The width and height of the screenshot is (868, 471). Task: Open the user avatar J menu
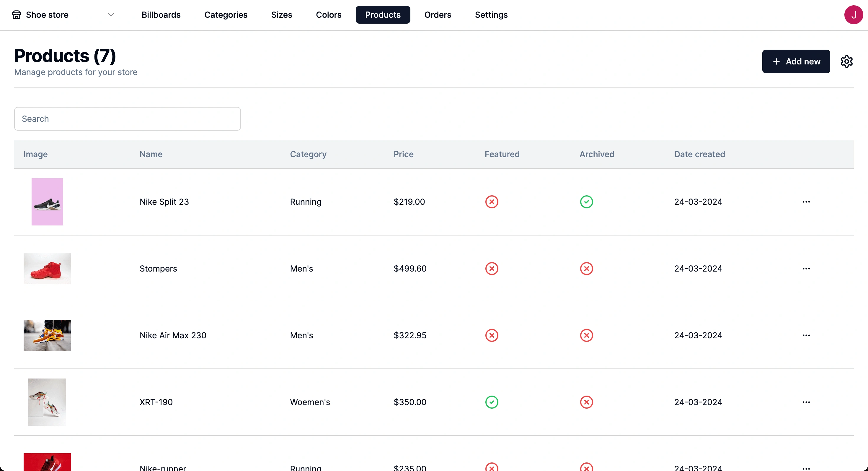pos(853,15)
